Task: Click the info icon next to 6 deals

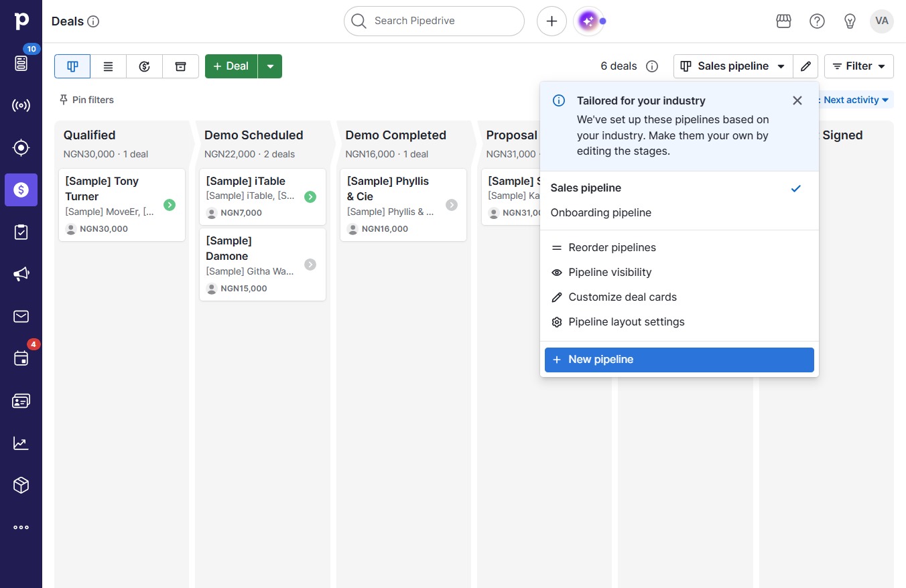Action: pos(652,66)
